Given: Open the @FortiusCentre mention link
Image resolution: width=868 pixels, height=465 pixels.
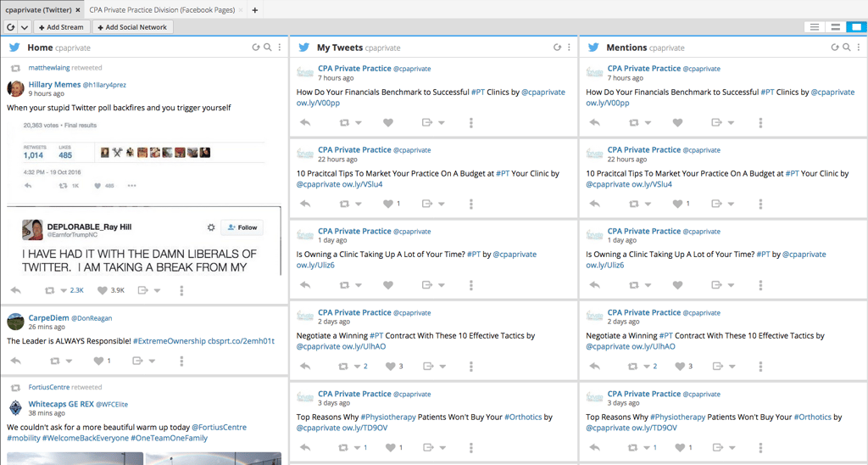Looking at the screenshot, I should point(220,428).
